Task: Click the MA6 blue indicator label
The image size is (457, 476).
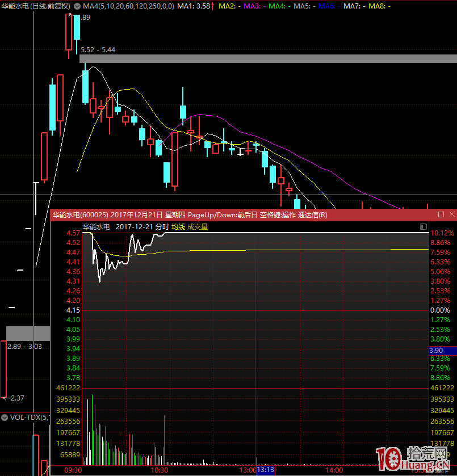Action: pos(329,6)
